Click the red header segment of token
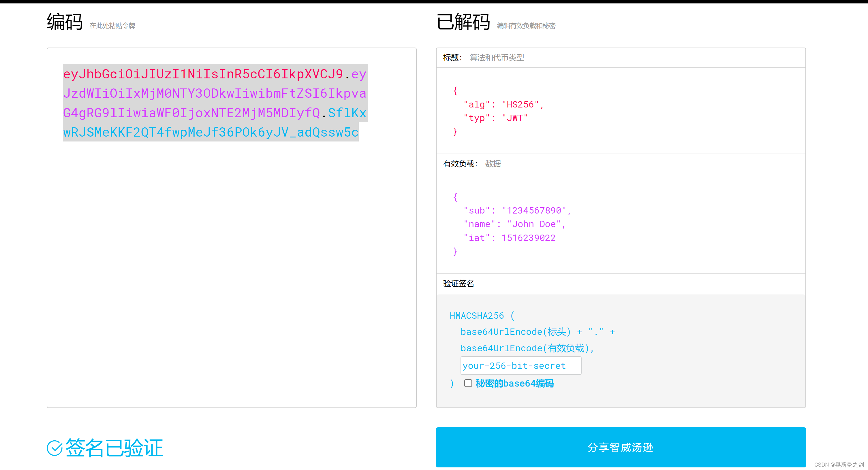The height and width of the screenshot is (470, 868). tap(203, 74)
